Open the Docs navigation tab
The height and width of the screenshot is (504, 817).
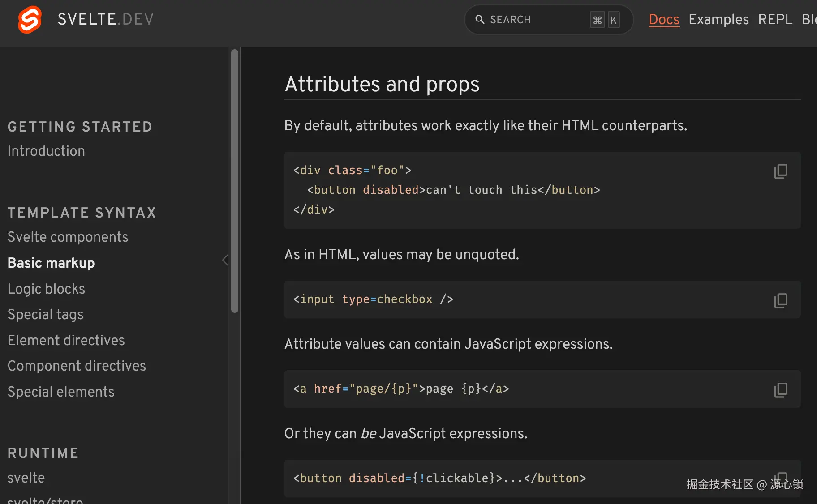point(664,20)
